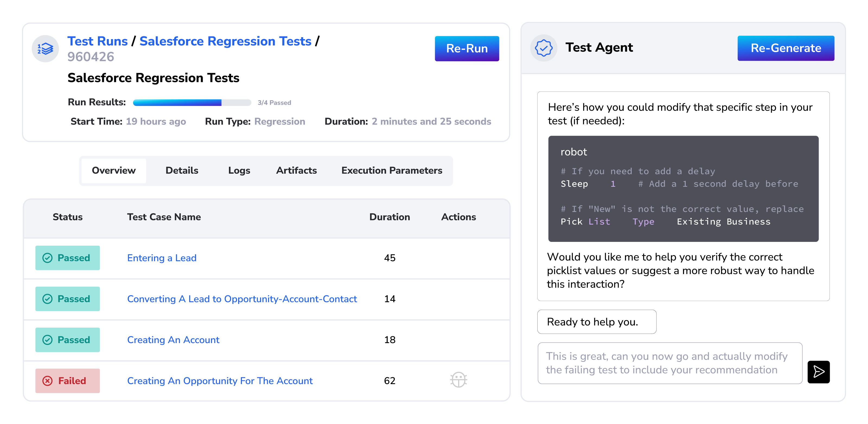Click Passed badge for Converting A Lead row

coord(67,299)
